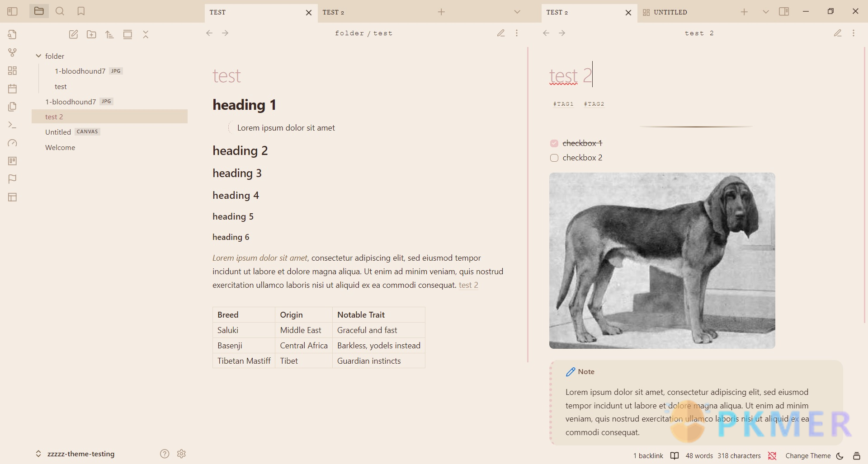The width and height of the screenshot is (868, 464).
Task: Follow the test 2 internal link
Action: click(x=468, y=285)
